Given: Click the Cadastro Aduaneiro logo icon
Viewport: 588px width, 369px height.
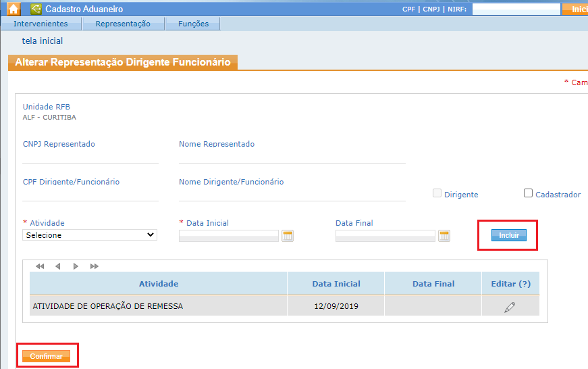Looking at the screenshot, I should tap(36, 9).
